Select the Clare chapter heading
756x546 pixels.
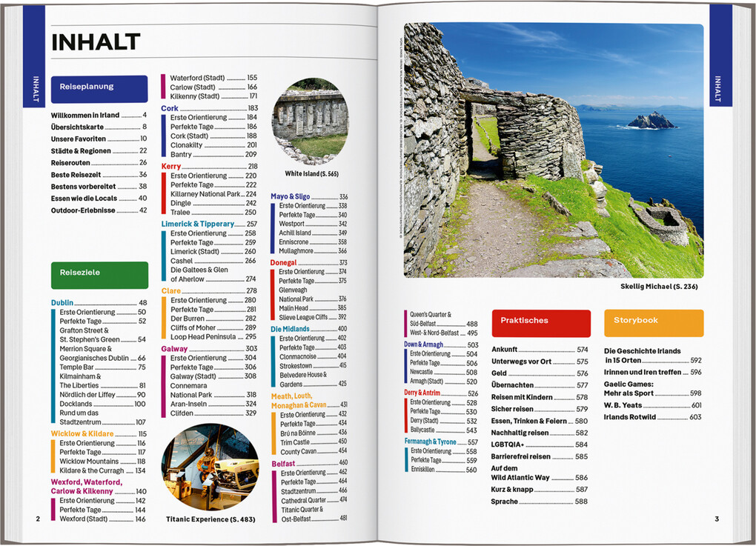(x=209, y=291)
